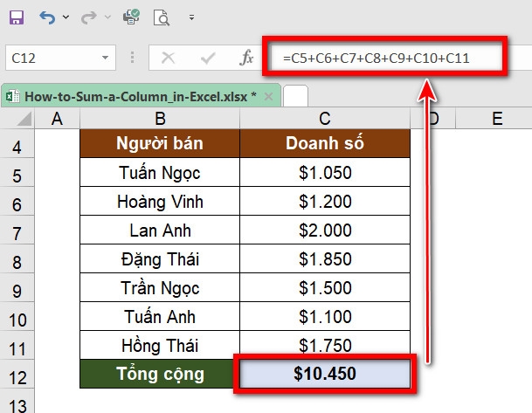532x413 pixels.
Task: Click the cell with $1.500
Action: click(325, 287)
